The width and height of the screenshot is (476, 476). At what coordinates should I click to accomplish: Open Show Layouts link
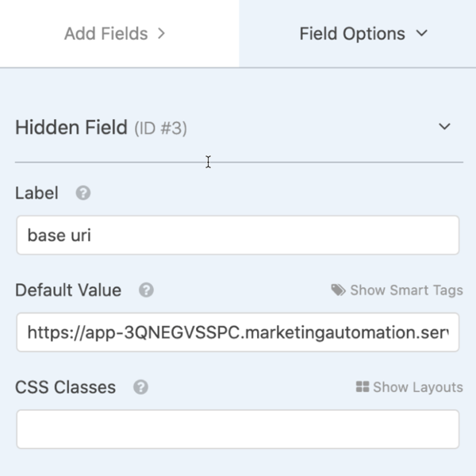coord(409,387)
